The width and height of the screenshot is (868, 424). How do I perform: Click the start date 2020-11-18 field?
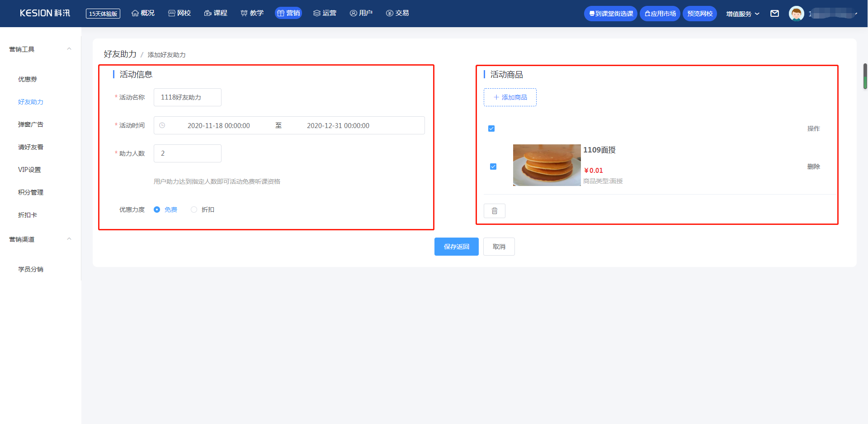[219, 125]
